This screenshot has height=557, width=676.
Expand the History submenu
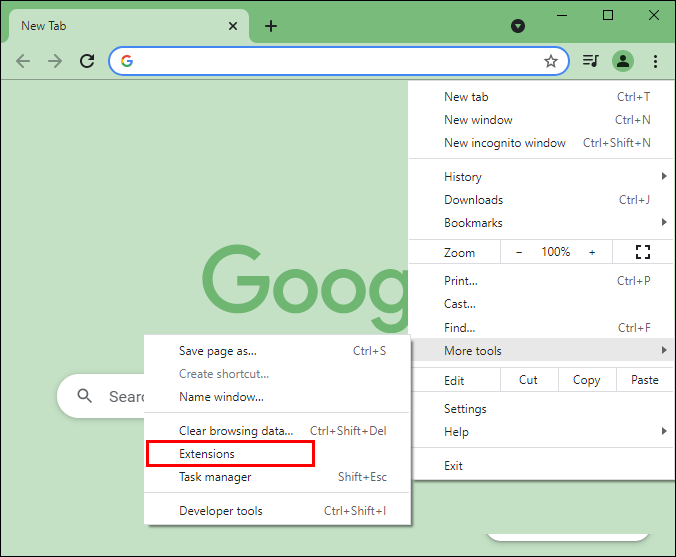pyautogui.click(x=541, y=177)
